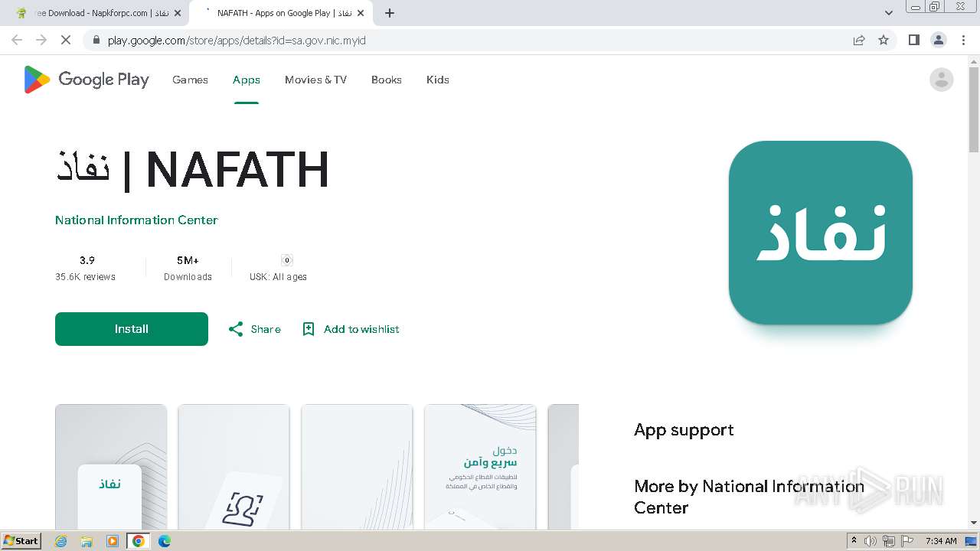Open the Arabic text screenshot thumbnail
980x551 pixels.
point(481,467)
